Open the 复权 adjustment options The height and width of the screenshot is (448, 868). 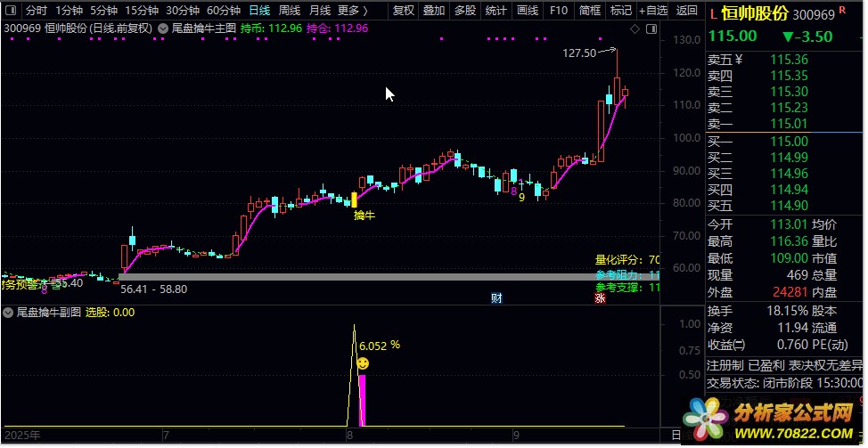(x=404, y=11)
